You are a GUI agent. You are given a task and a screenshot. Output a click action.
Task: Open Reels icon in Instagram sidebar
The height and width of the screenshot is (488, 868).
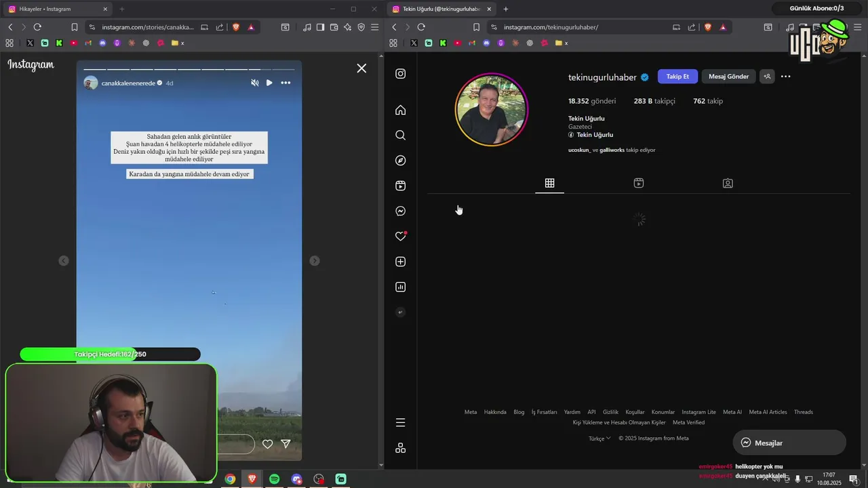[401, 186]
